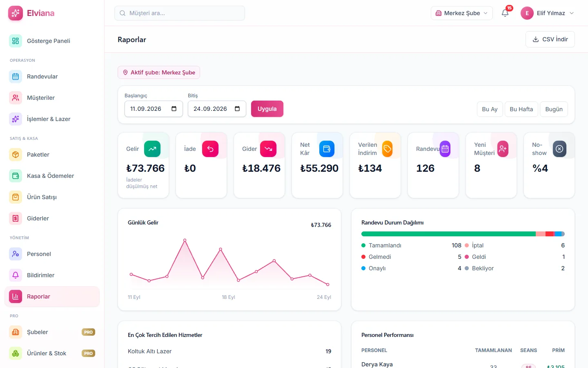This screenshot has height=368, width=588.
Task: Click the Başlangıç date field 11.09.2026
Action: [154, 109]
